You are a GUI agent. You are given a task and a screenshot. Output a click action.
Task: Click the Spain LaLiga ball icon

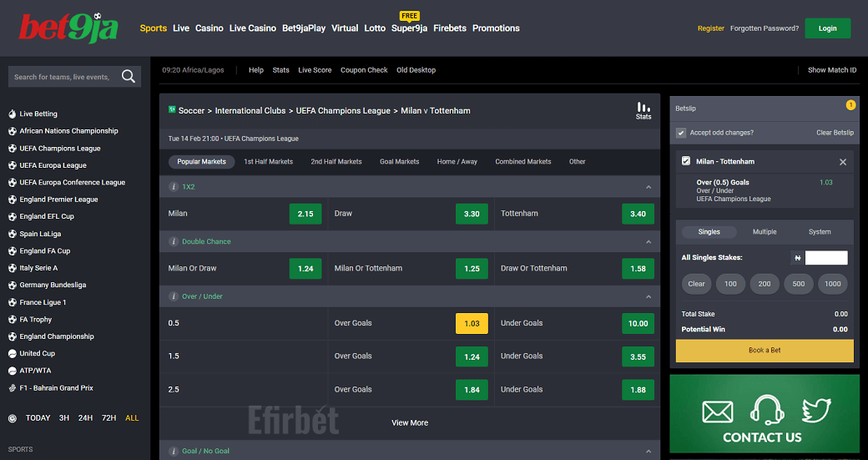(x=13, y=234)
